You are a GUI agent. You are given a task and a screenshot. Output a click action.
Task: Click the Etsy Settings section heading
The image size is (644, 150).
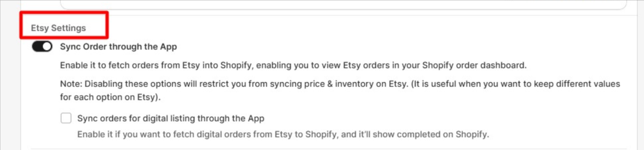coord(59,28)
